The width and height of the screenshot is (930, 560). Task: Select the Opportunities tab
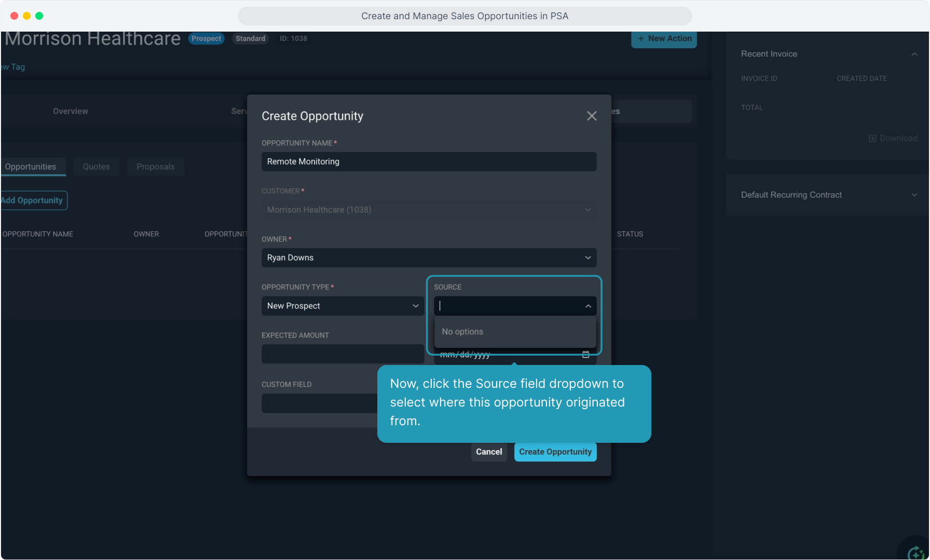tap(31, 166)
